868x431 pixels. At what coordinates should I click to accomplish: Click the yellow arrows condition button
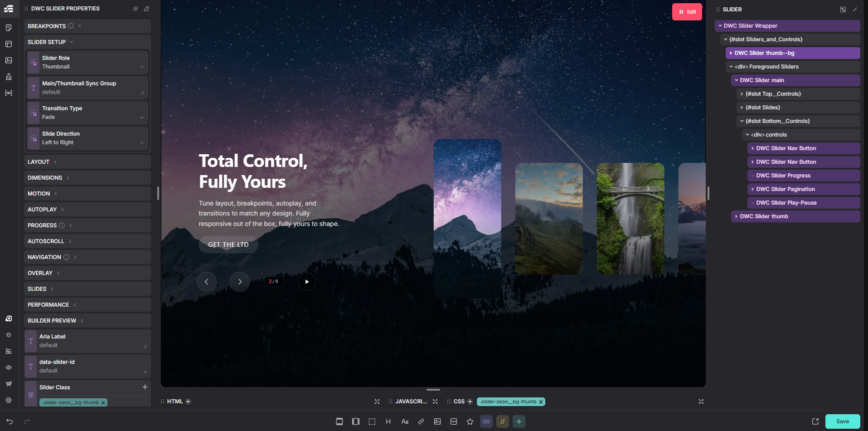(x=503, y=421)
